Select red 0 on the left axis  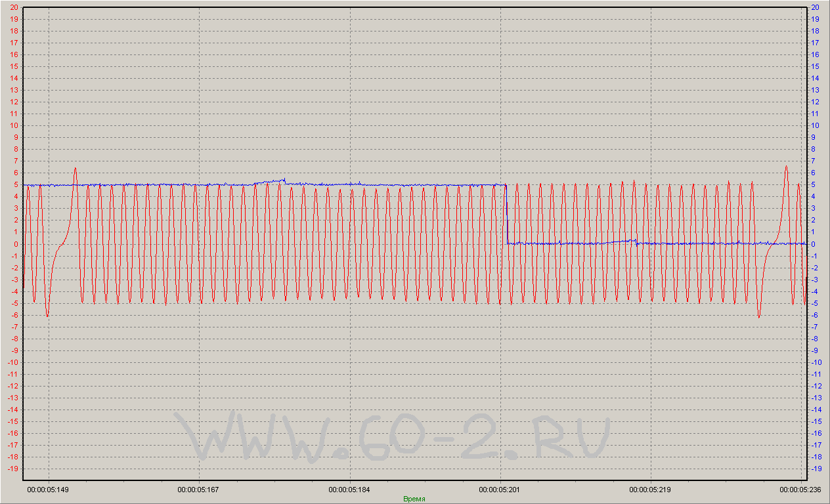coord(16,244)
